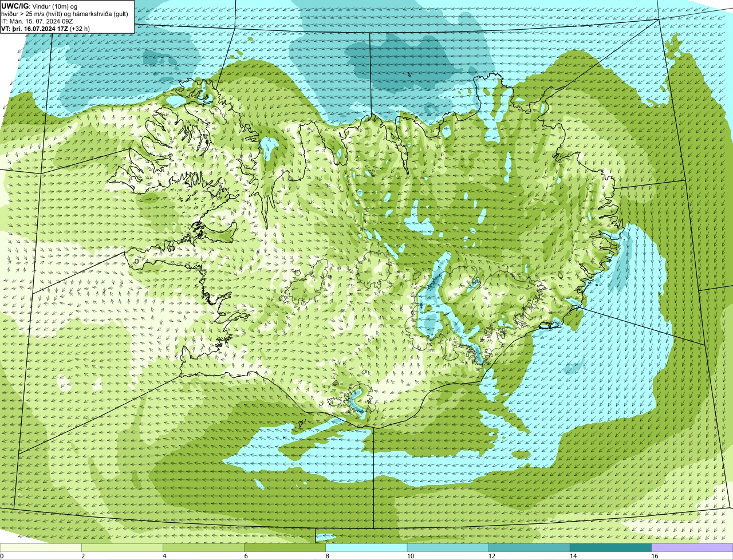Click the legend scale label '10'

pyautogui.click(x=410, y=556)
